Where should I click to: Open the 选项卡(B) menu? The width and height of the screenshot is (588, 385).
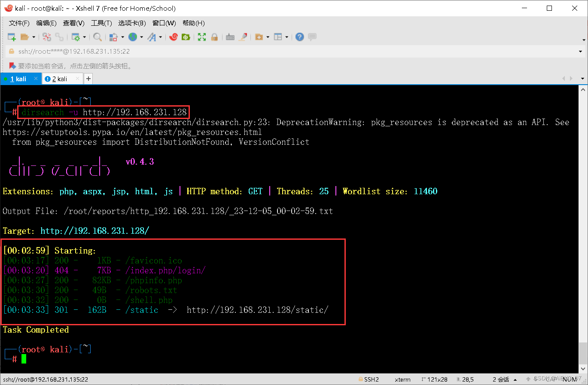132,23
